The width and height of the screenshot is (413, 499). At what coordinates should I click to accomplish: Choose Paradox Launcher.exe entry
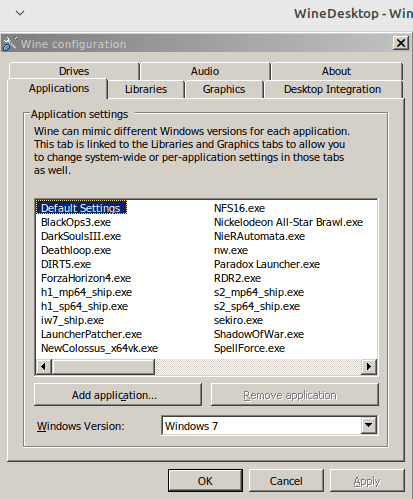pyautogui.click(x=267, y=264)
